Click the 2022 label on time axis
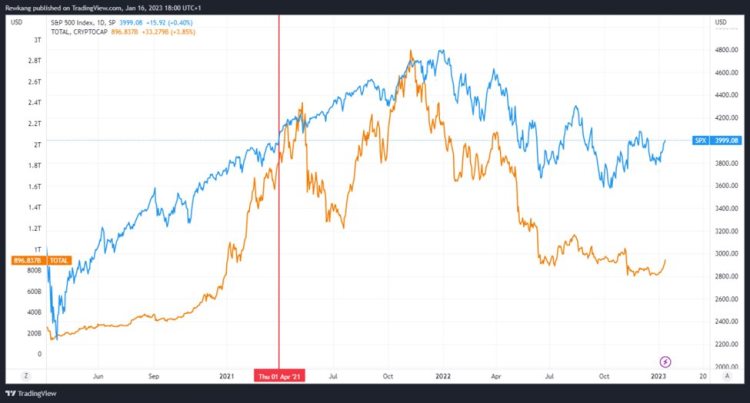The width and height of the screenshot is (750, 403). point(437,376)
